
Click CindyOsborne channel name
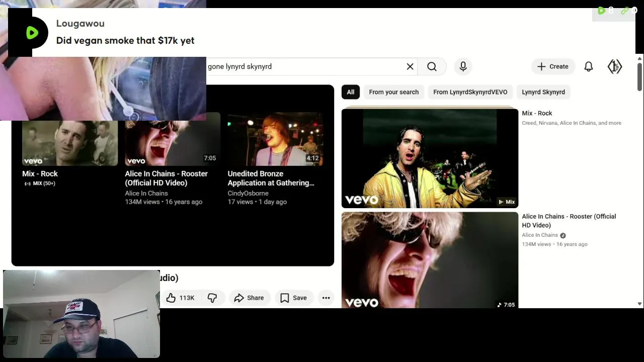[248, 193]
